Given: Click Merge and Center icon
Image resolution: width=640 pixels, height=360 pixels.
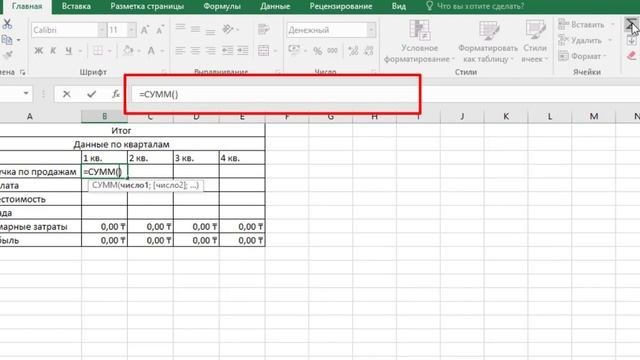Looking at the screenshot, I should (x=264, y=51).
